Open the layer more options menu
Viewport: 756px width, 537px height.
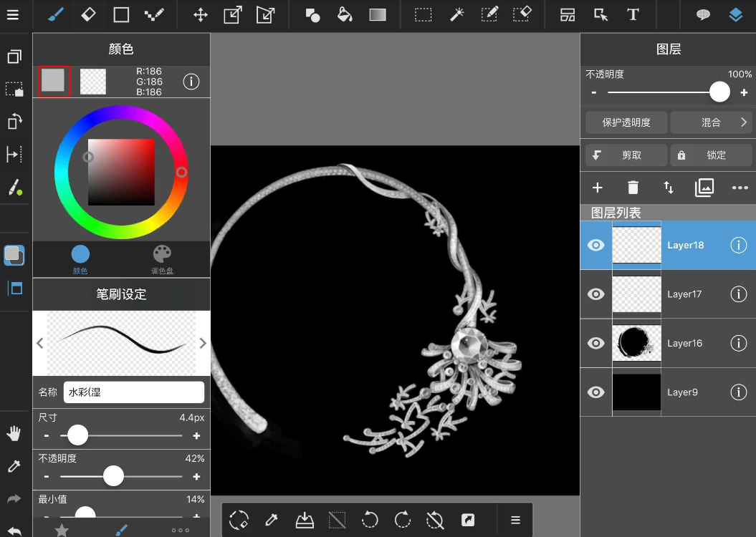740,188
